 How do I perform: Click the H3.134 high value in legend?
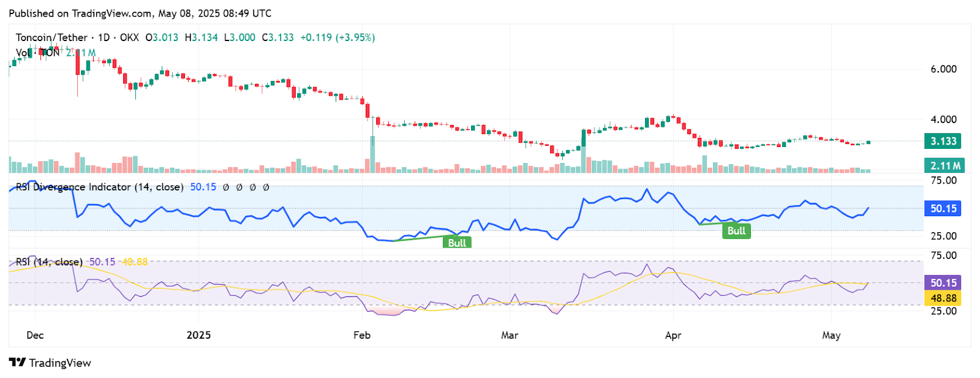pos(202,37)
